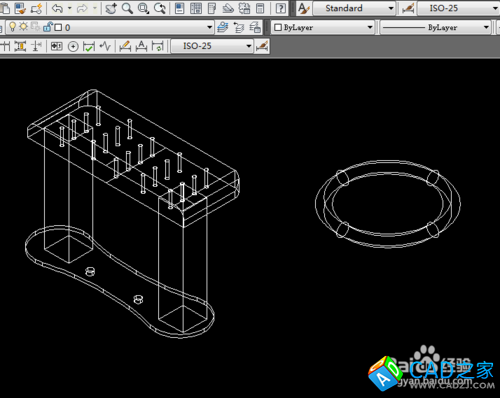Image resolution: width=500 pixels, height=398 pixels.
Task: Select the Pan realtime hand tool
Action: (111, 8)
